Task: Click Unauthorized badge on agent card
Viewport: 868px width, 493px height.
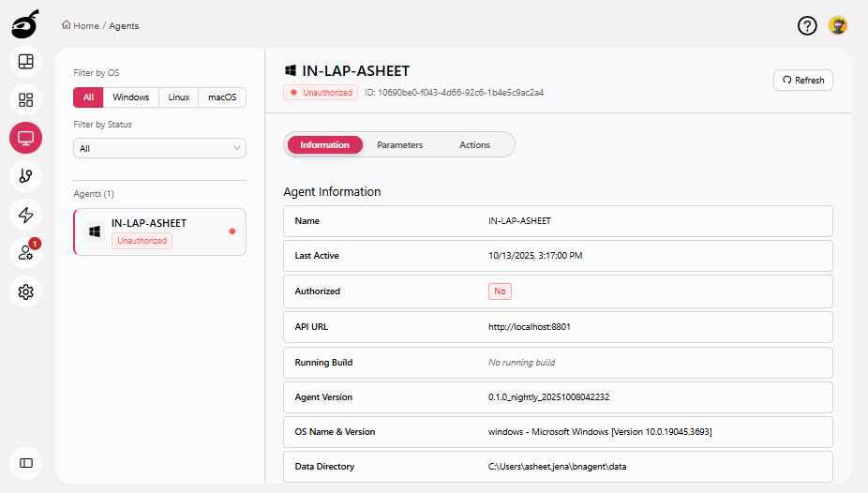Action: coord(142,241)
